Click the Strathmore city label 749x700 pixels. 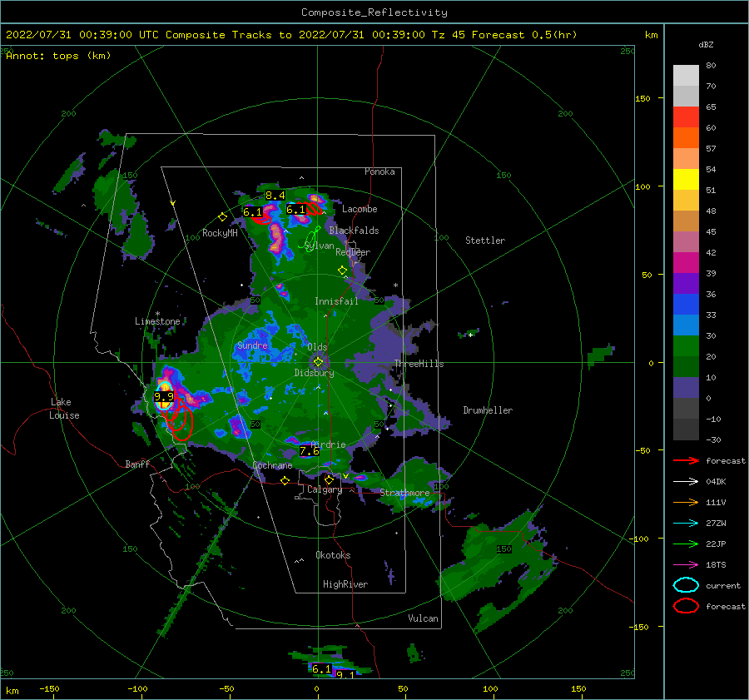click(x=404, y=493)
